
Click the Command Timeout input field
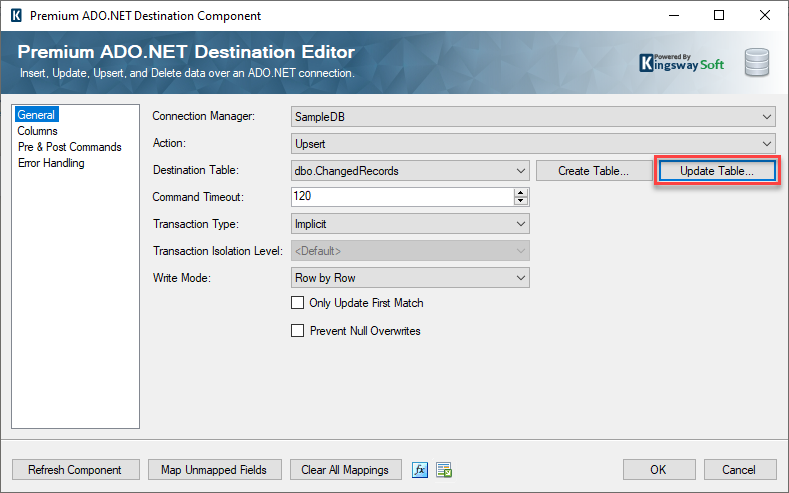403,197
